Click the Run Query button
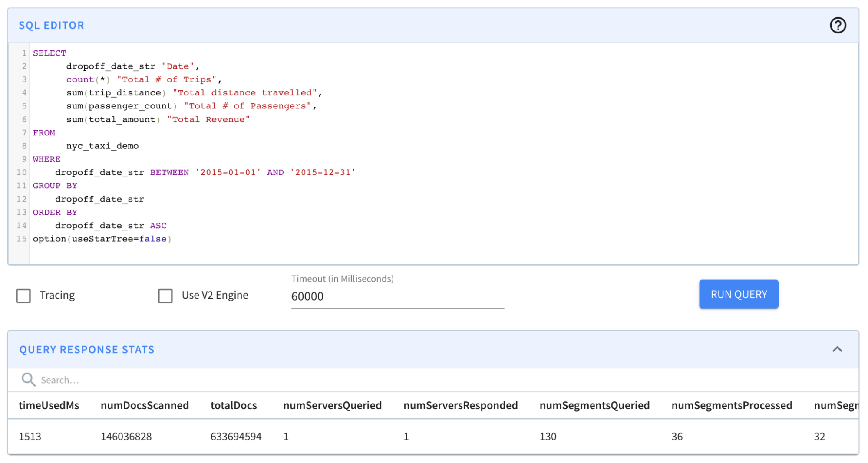 tap(738, 294)
